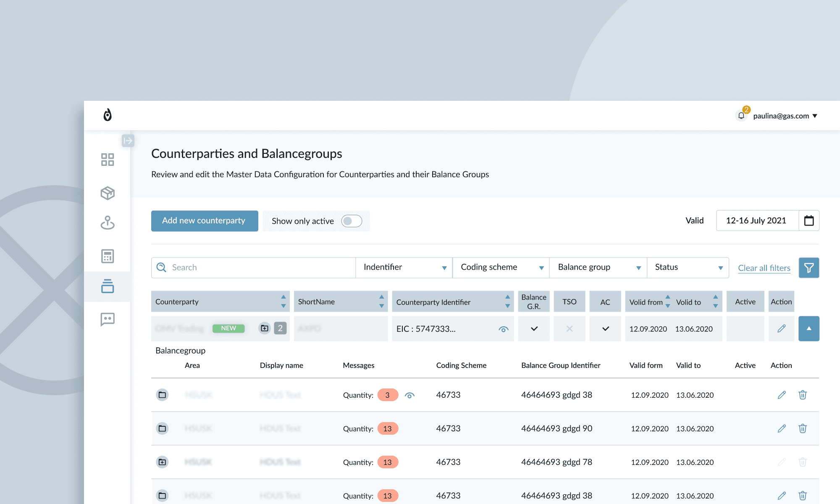This screenshot has height=504, width=840.
Task: Click identifier 46464693 gdgd 78
Action: point(556,462)
